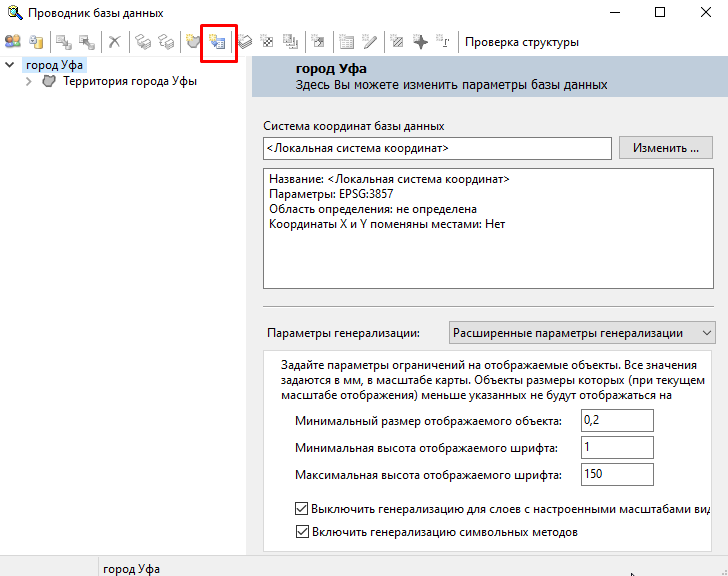Click the database lock icon in toolbar
The width and height of the screenshot is (728, 576).
pyautogui.click(x=36, y=42)
